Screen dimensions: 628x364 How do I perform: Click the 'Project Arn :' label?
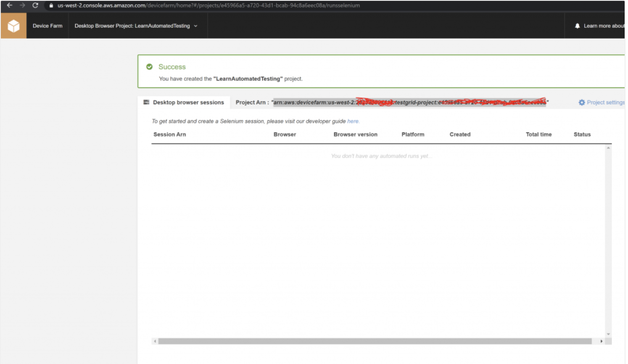(x=252, y=102)
